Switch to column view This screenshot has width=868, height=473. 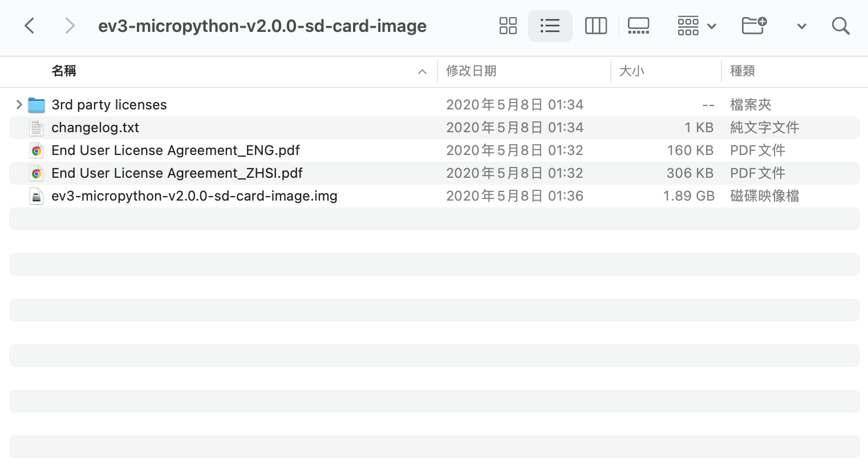point(595,26)
